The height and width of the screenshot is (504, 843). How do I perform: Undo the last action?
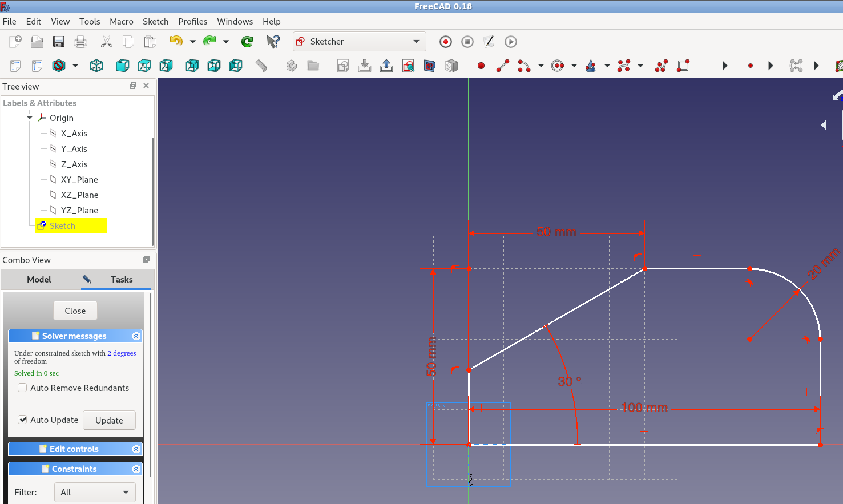click(x=176, y=41)
